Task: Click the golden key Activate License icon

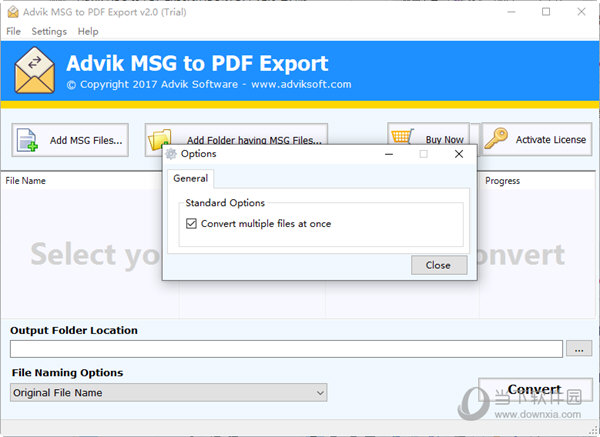Action: pos(496,138)
